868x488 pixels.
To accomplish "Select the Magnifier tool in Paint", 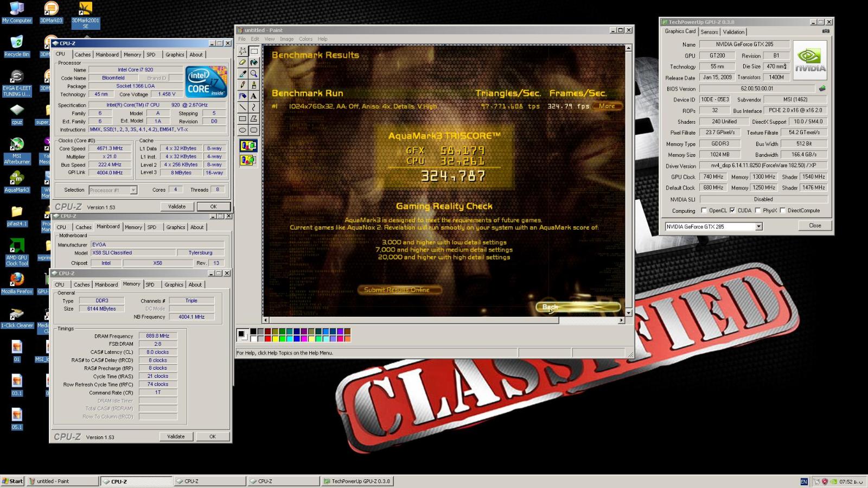I will tap(253, 74).
